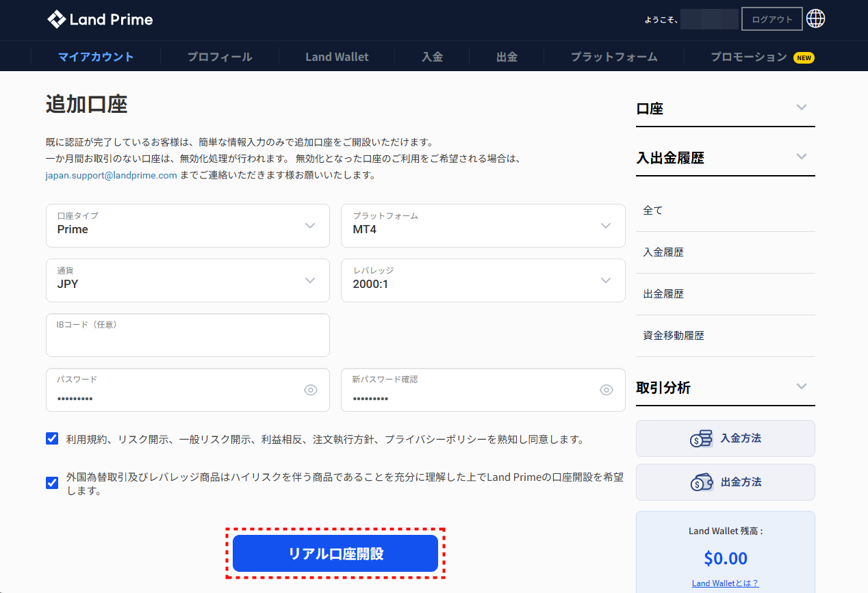Switch to the Land Wallet tab

[337, 57]
